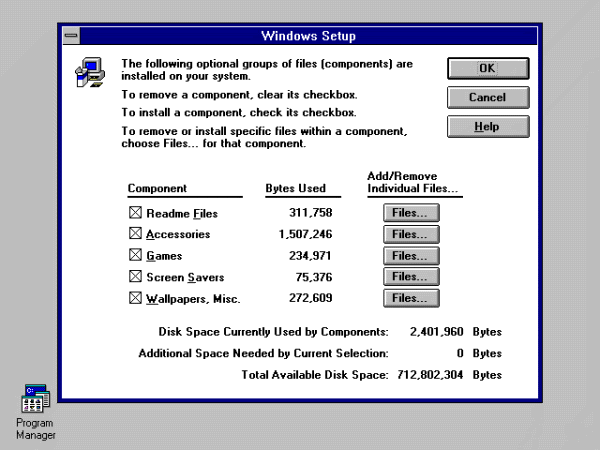Click the Wallpapers, Misc. label text
This screenshot has width=600, height=450.
tap(193, 298)
